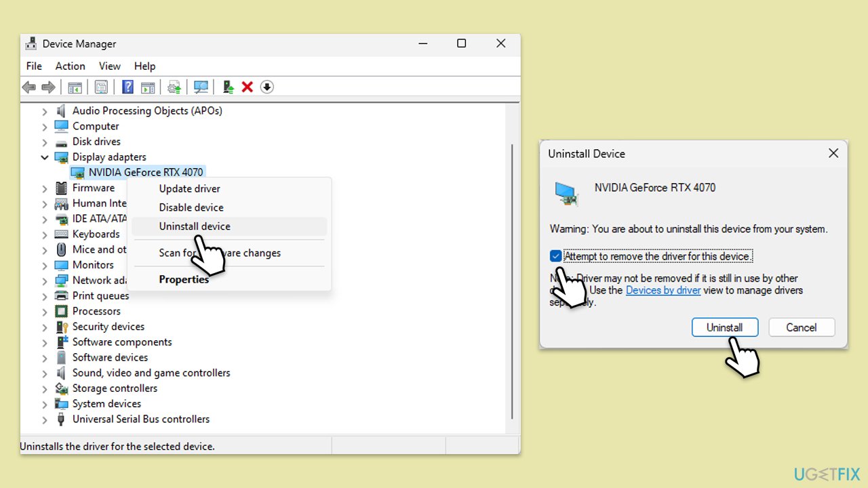Click the speaker icon beside Audio Processing Objects
868x488 pixels.
(62, 110)
